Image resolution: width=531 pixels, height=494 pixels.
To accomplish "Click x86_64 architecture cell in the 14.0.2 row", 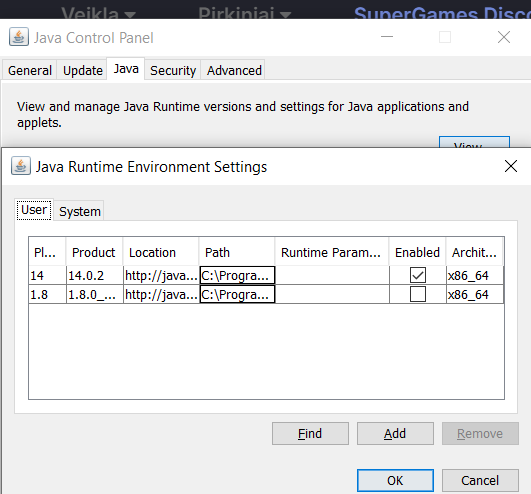I will (x=475, y=275).
